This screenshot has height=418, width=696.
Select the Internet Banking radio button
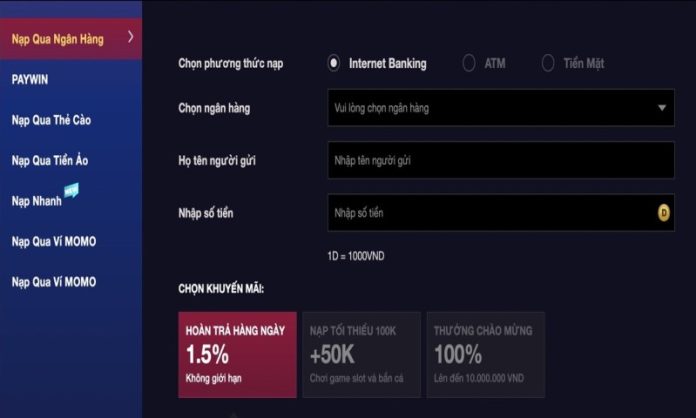(334, 63)
